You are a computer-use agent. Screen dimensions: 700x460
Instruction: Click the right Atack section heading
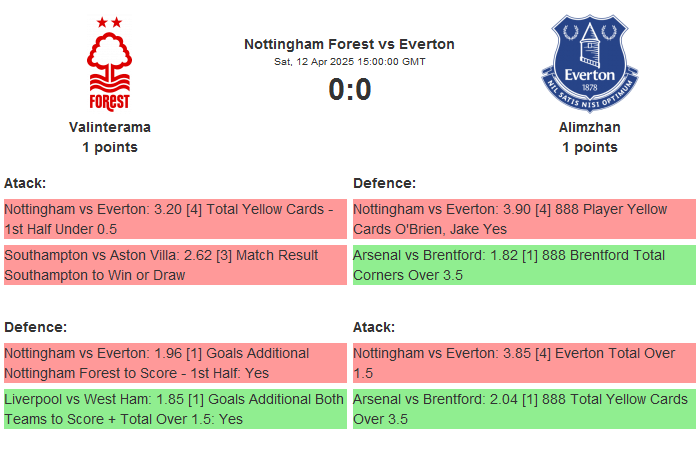(x=374, y=327)
